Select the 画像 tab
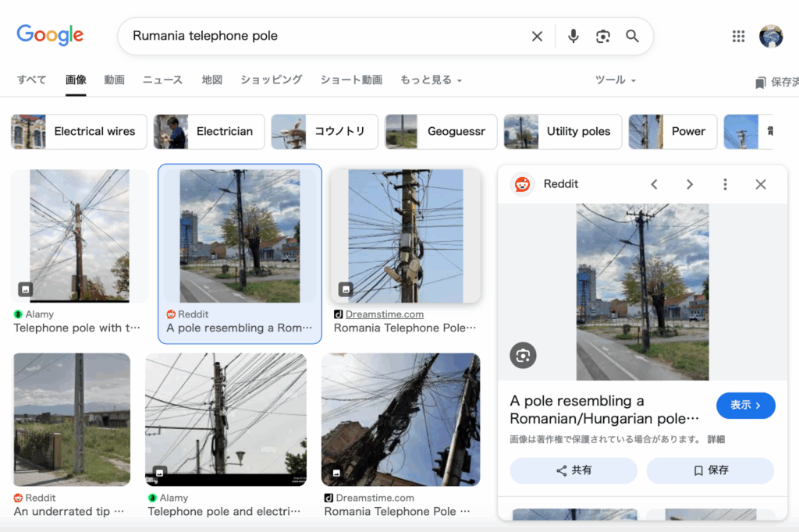 pyautogui.click(x=76, y=80)
